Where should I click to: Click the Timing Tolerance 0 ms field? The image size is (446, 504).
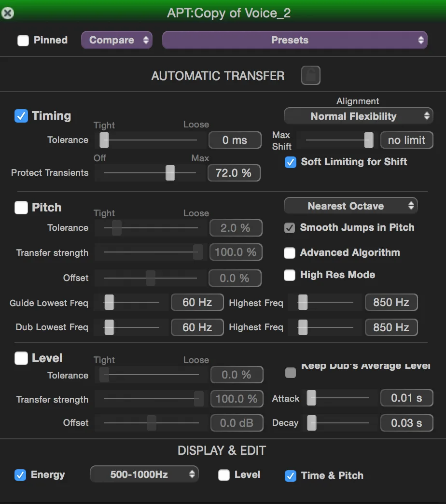pyautogui.click(x=235, y=140)
